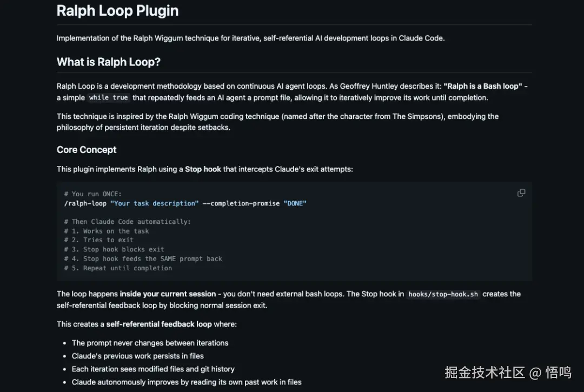Click the "# 1. Works on the task" line
Screen dimensions: 584x392
tap(107, 231)
